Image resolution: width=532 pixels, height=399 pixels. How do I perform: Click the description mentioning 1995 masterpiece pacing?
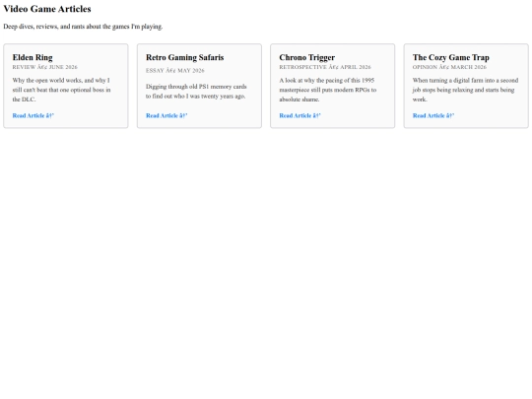click(x=328, y=90)
